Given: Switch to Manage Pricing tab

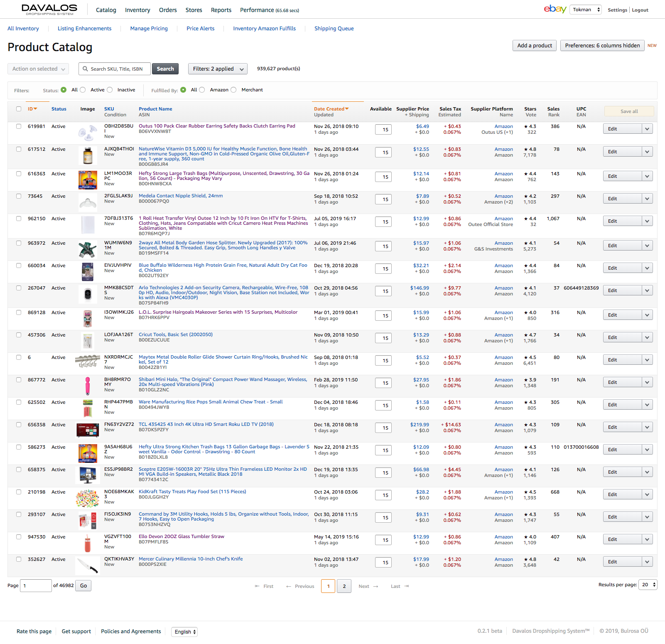Looking at the screenshot, I should [149, 29].
